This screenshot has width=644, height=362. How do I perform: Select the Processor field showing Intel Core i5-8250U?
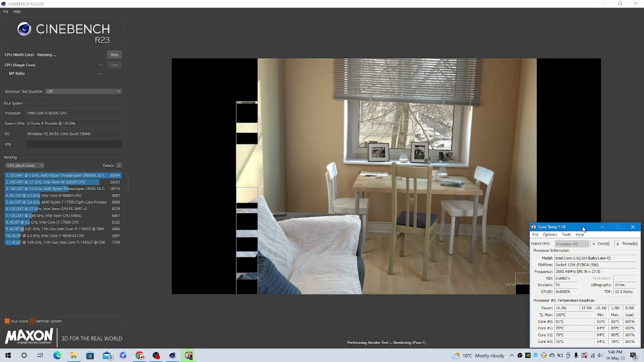(x=74, y=113)
